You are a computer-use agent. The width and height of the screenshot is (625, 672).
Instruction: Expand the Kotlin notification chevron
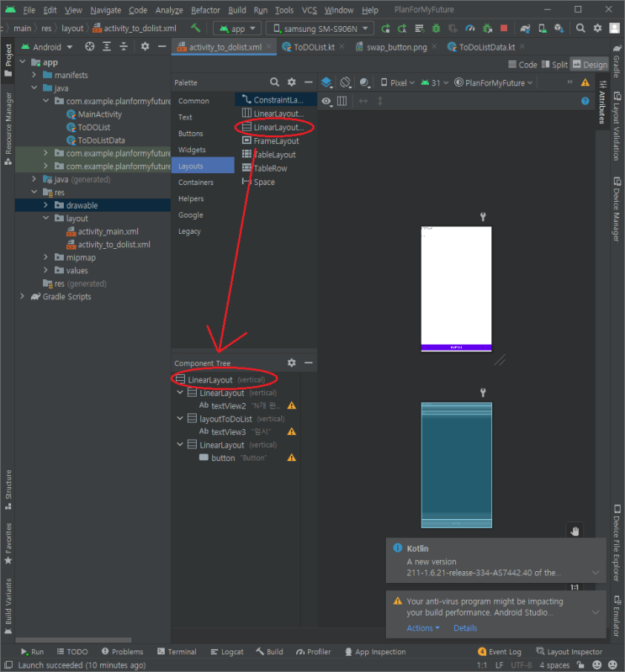click(x=596, y=573)
